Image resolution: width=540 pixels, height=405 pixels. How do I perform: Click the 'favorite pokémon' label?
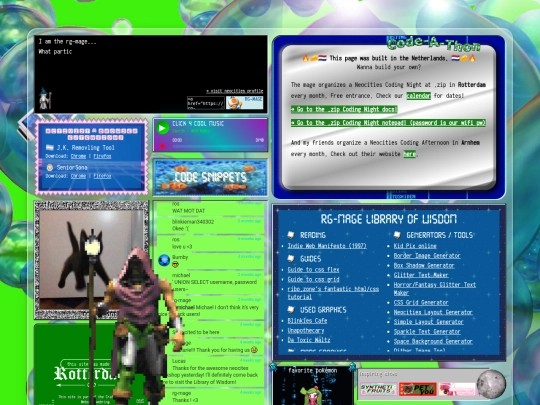(x=313, y=371)
